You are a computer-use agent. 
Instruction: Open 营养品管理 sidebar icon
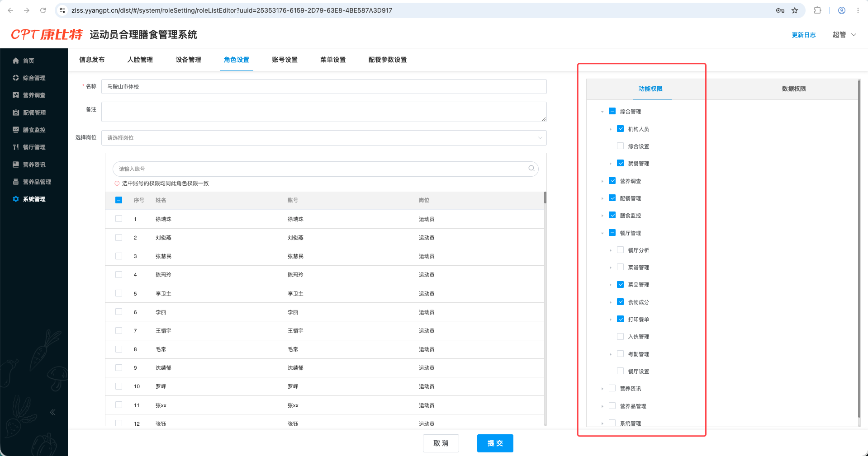point(16,182)
